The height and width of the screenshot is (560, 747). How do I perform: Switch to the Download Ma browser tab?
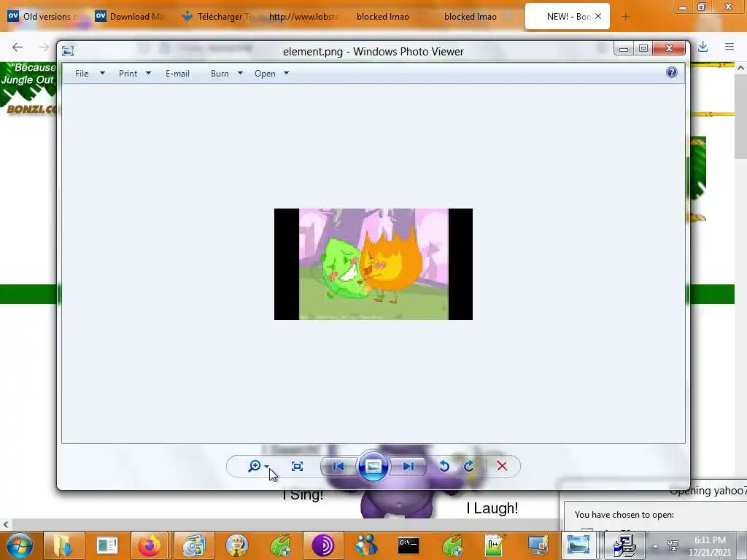(131, 17)
